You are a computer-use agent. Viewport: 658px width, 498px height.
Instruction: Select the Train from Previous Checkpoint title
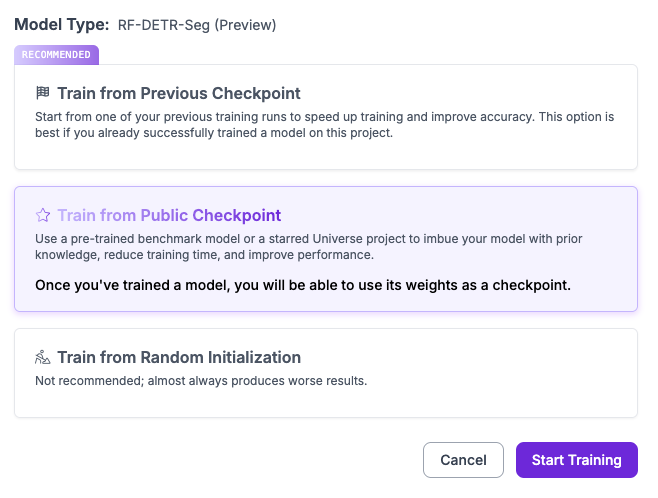178,94
